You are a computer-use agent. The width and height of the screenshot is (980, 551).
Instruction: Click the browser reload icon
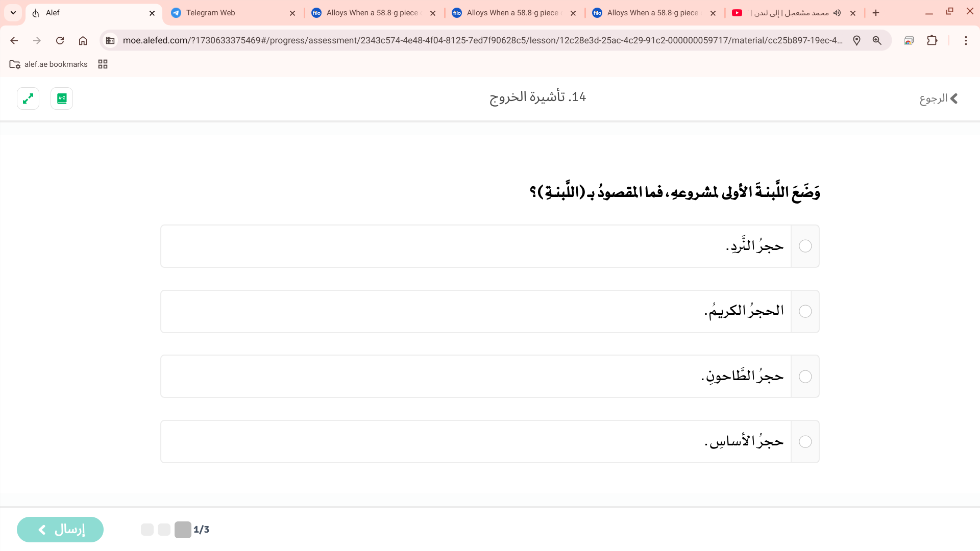[x=60, y=40]
